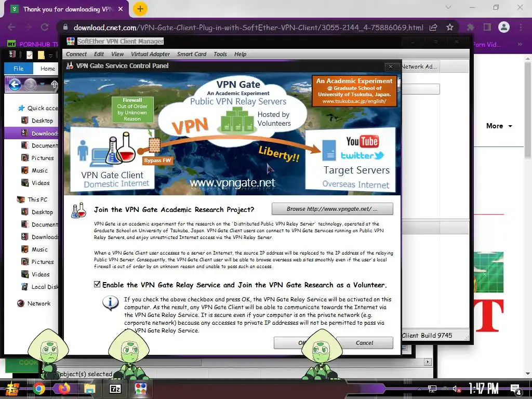Click Browse http://www.vpngate.net/ button
This screenshot has height=399, width=532.
coord(332,209)
